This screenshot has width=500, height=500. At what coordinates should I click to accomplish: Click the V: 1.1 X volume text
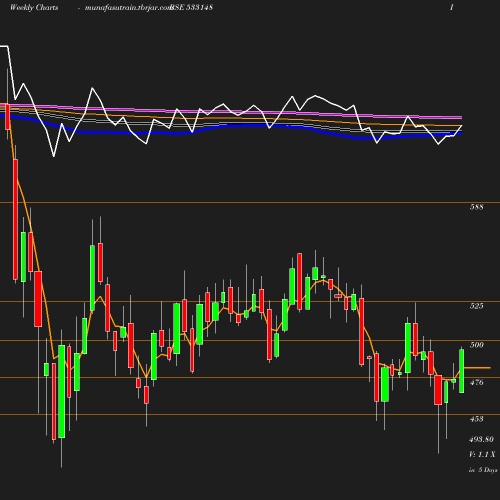(482, 454)
